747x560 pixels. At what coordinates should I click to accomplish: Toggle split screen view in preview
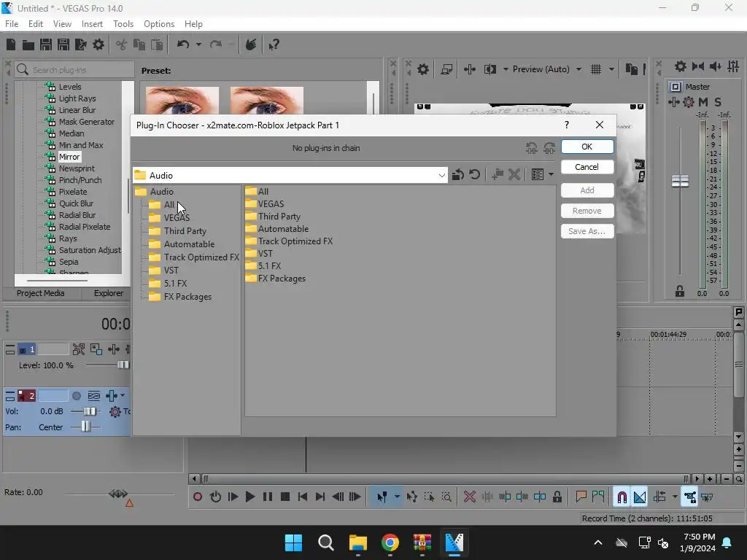[x=489, y=69]
